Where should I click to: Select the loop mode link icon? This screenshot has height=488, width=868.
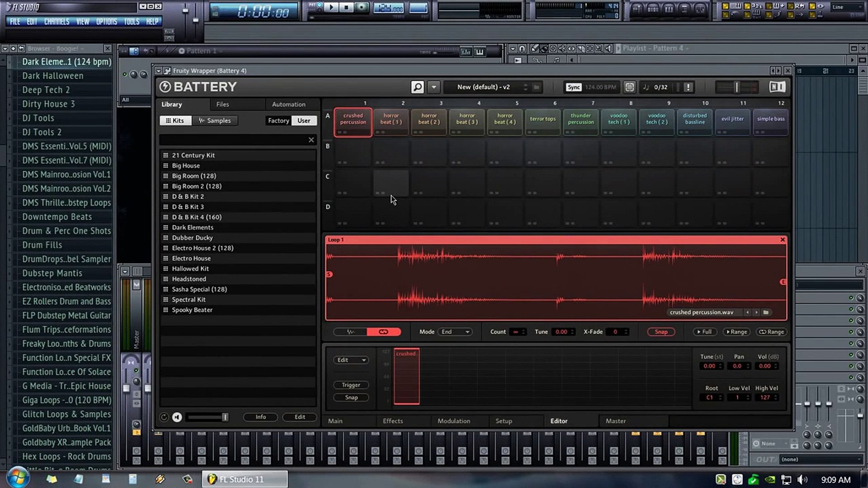[383, 332]
